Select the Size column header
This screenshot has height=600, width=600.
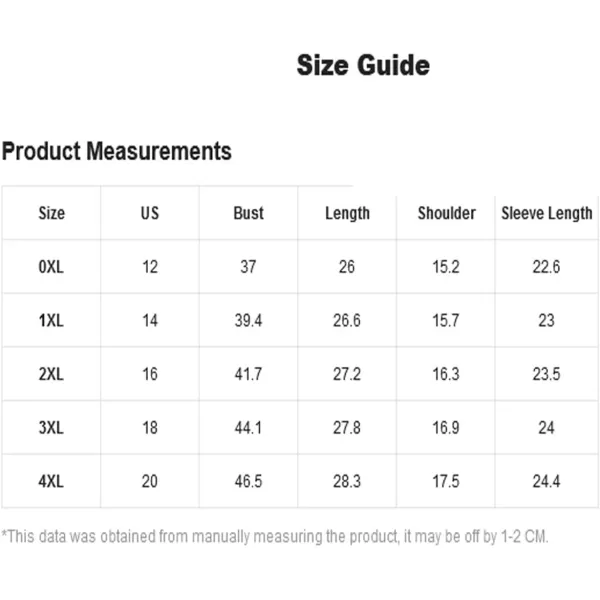click(x=52, y=213)
